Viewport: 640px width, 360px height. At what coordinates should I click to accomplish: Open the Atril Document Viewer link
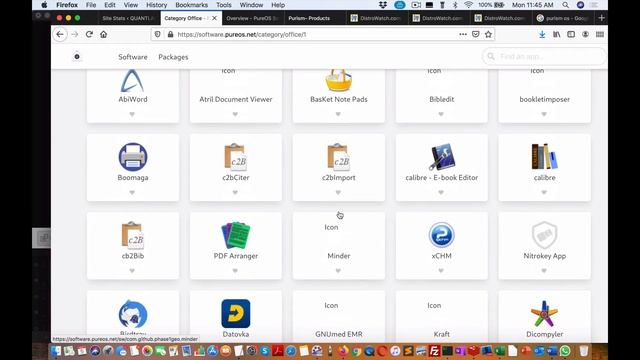pyautogui.click(x=236, y=99)
